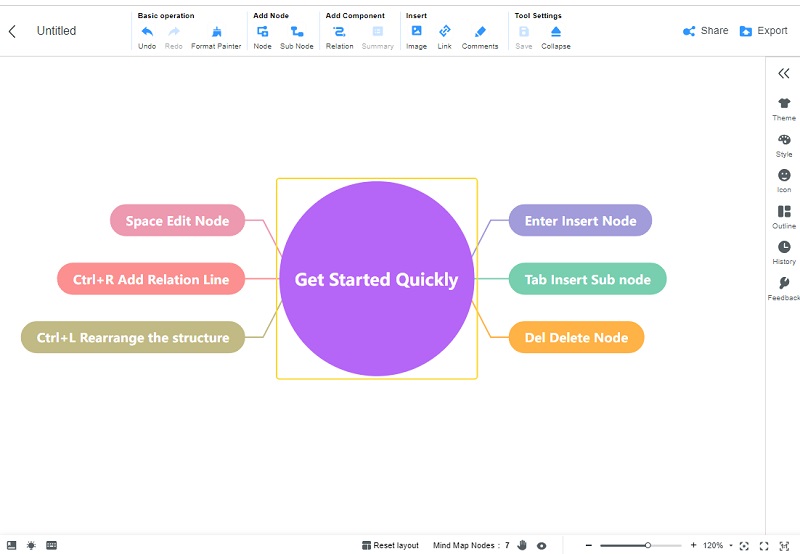Activate the Format Painter tool
This screenshot has width=800, height=554.
(216, 37)
